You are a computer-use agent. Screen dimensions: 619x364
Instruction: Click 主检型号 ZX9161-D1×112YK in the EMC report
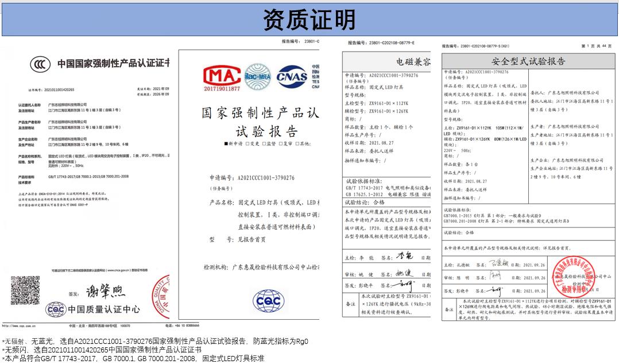(377, 103)
